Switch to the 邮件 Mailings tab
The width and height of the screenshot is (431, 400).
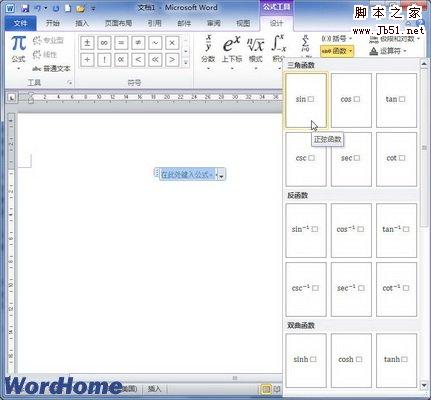(x=184, y=23)
